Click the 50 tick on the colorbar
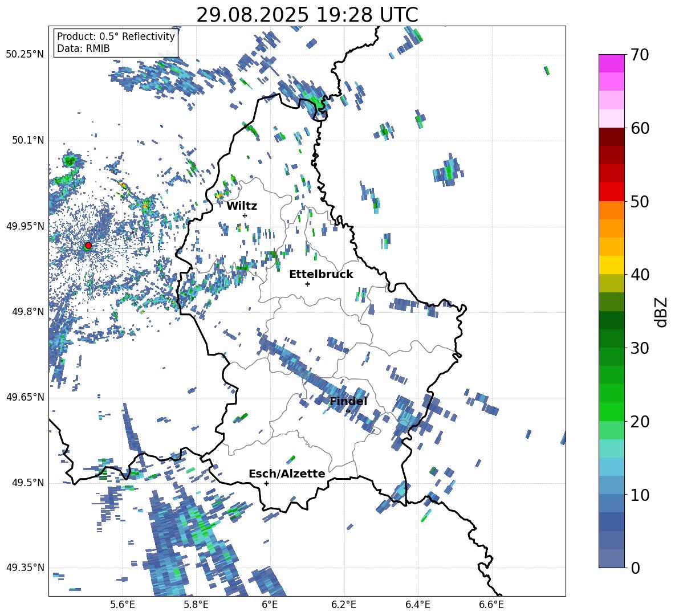The width and height of the screenshot is (675, 616). (640, 202)
